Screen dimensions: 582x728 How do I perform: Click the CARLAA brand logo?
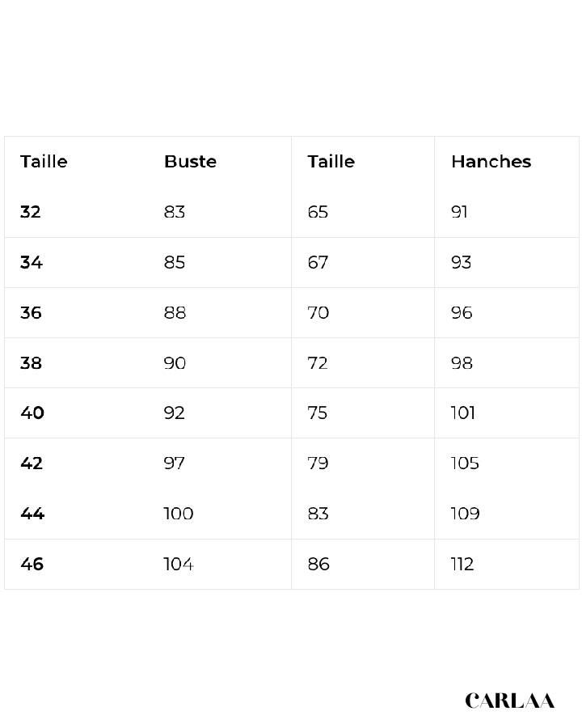tap(509, 700)
